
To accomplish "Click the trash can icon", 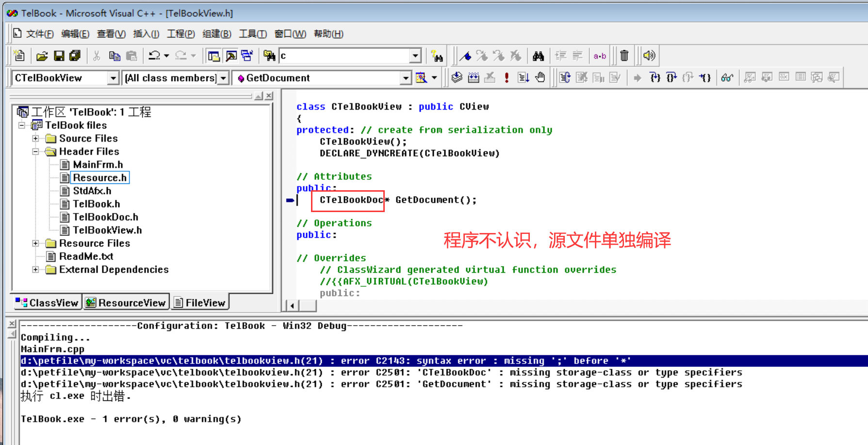I will tap(624, 56).
